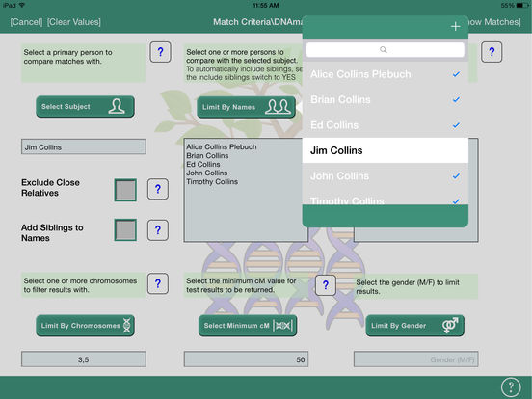Click the DNA helix icon on Limit By Chromosomes
Viewport: 532px width, 399px height.
[x=126, y=326]
